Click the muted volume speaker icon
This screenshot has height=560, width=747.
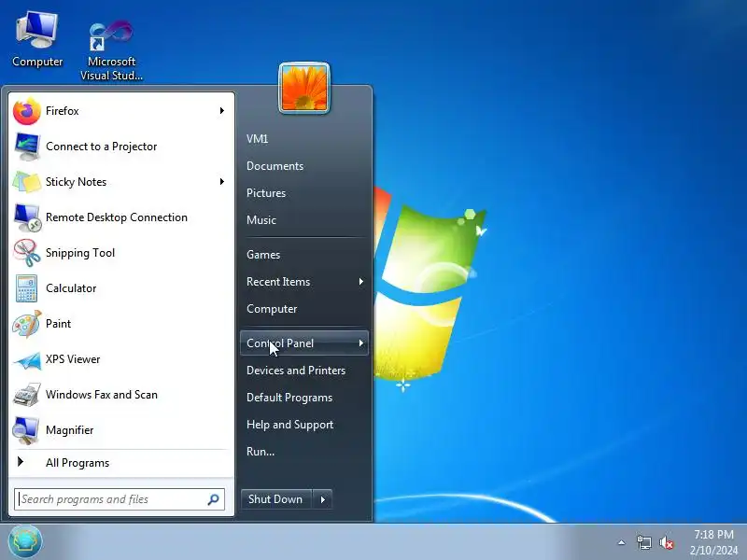tap(667, 542)
